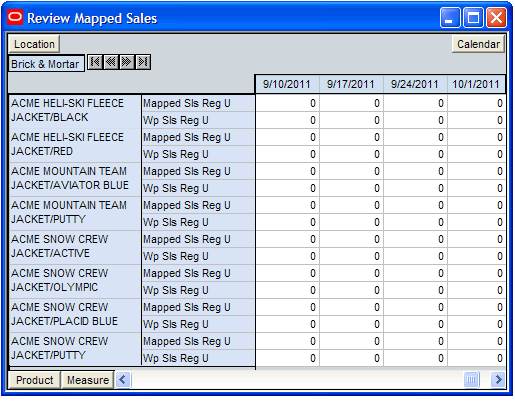The width and height of the screenshot is (515, 401).
Task: Select ACME SNOW CREW JACKET/PUTTY row
Action: click(x=75, y=349)
